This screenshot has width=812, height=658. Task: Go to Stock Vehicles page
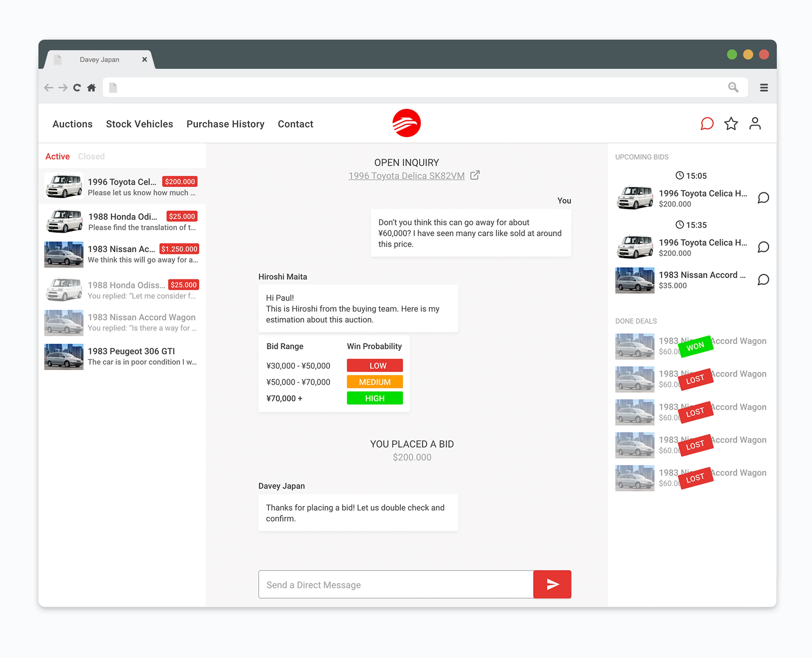(139, 124)
